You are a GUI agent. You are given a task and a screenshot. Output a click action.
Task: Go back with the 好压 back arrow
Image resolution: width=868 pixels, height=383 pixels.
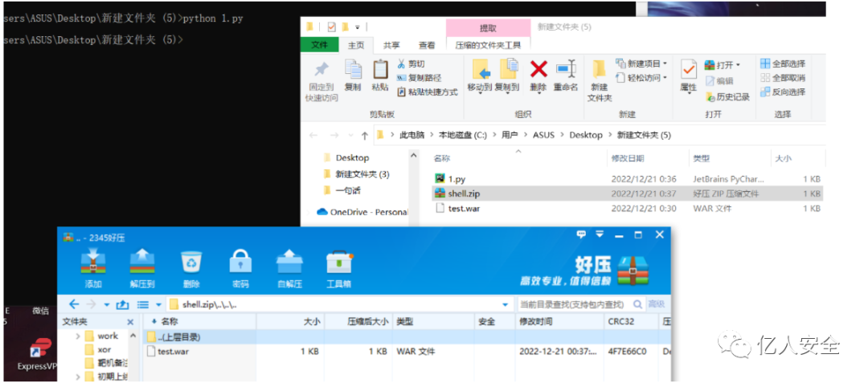74,304
